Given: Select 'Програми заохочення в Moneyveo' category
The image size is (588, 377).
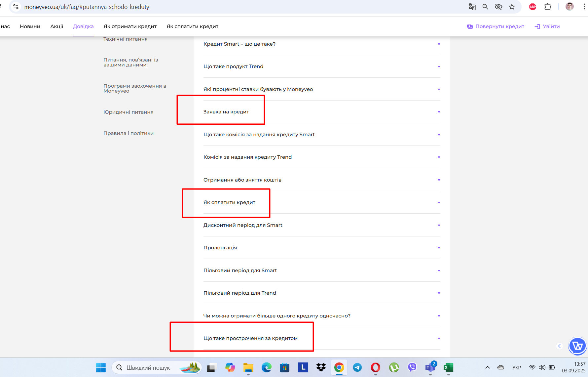Looking at the screenshot, I should click(135, 88).
